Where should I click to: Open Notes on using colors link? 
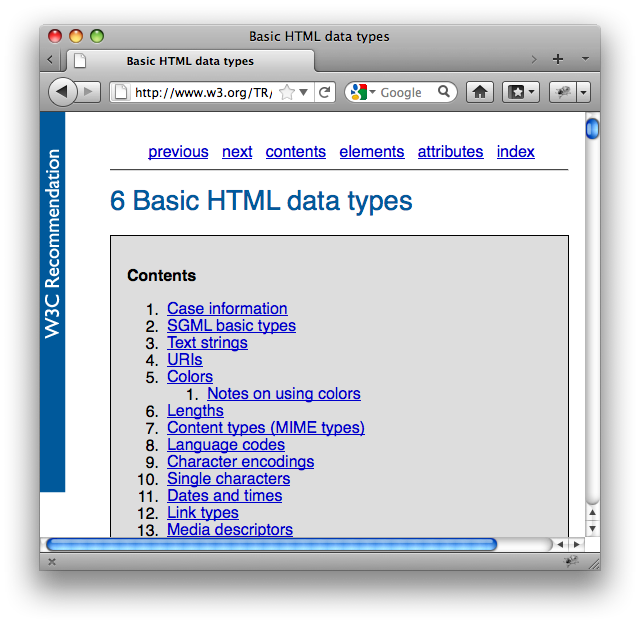pyautogui.click(x=284, y=394)
